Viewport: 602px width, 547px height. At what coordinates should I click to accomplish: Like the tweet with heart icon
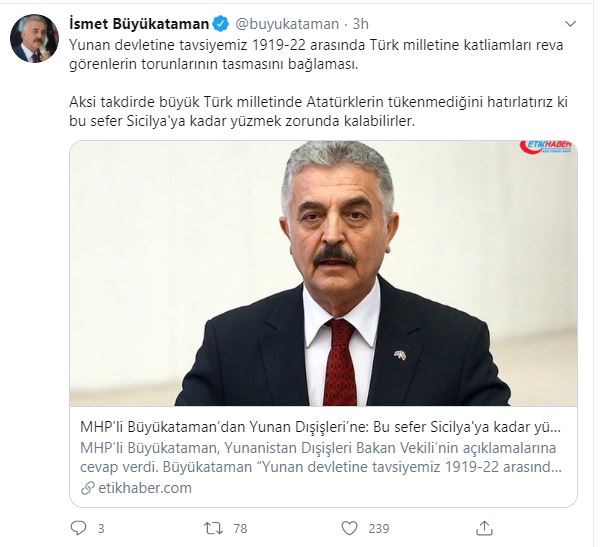point(349,528)
